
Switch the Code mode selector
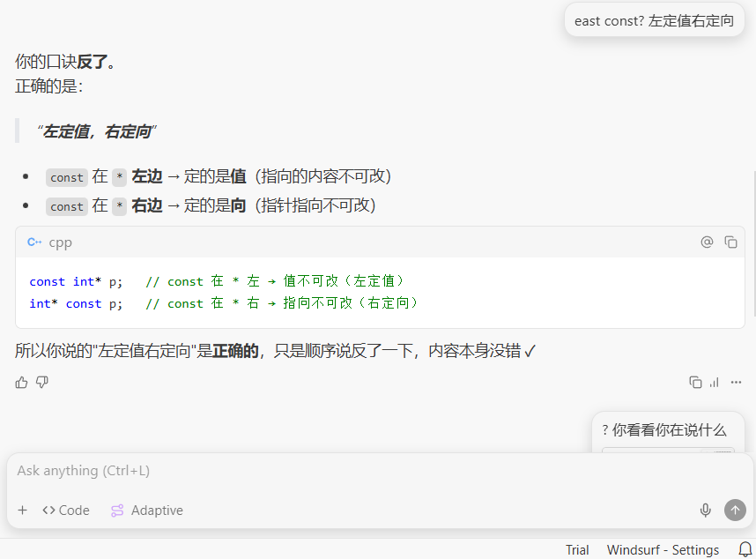[x=66, y=511]
